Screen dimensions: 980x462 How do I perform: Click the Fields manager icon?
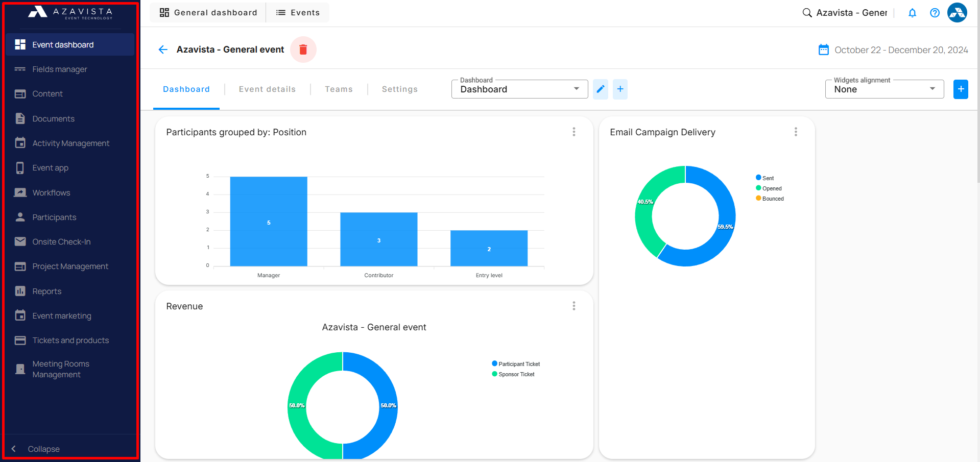[20, 69]
